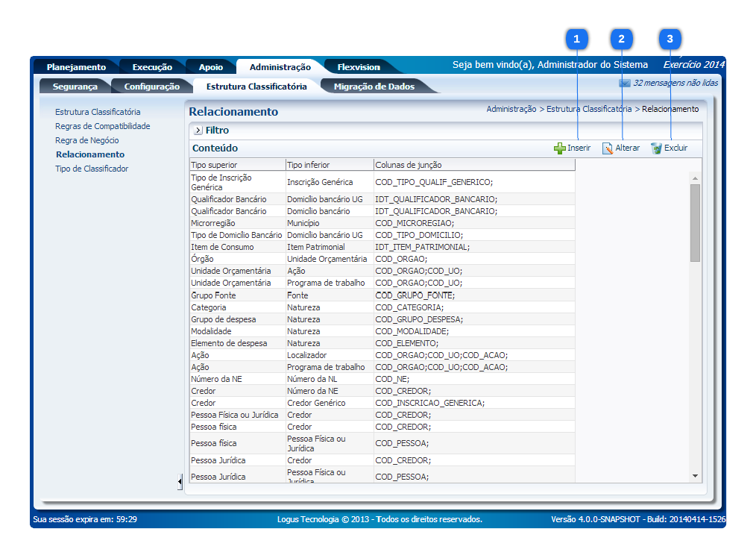
Task: Go to the Flexvision tab
Action: 359,67
